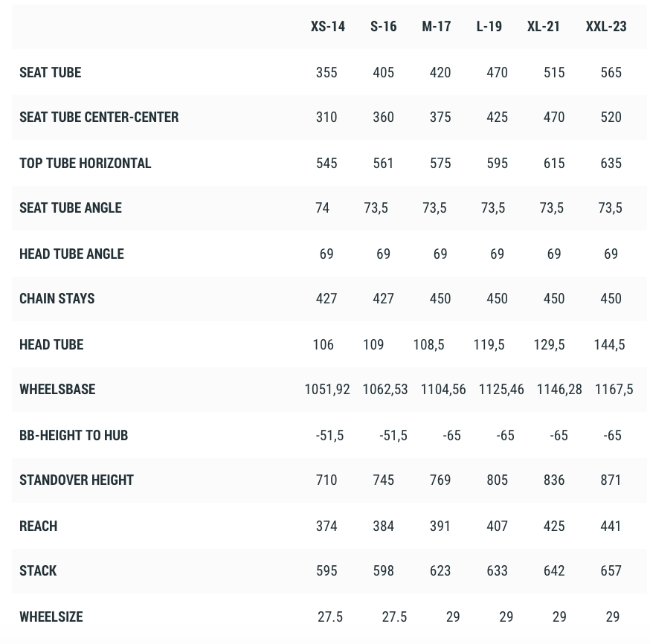
Task: Click the seat tube angle value 74
Action: pyautogui.click(x=322, y=208)
